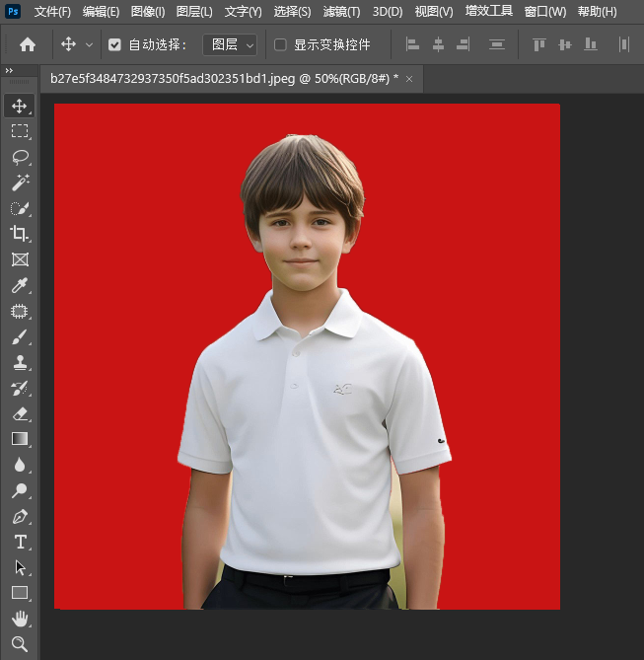Select the Clone Stamp tool
Image resolution: width=644 pixels, height=660 pixels.
(20, 362)
